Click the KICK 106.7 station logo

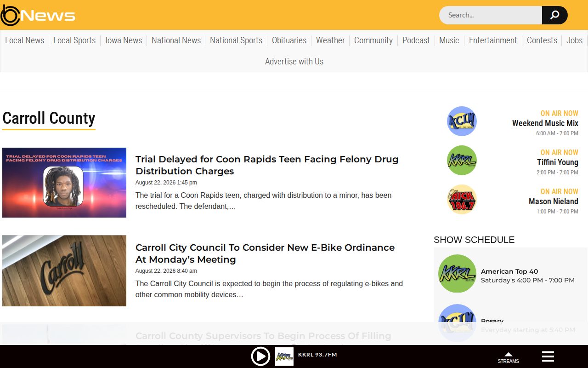462,199
